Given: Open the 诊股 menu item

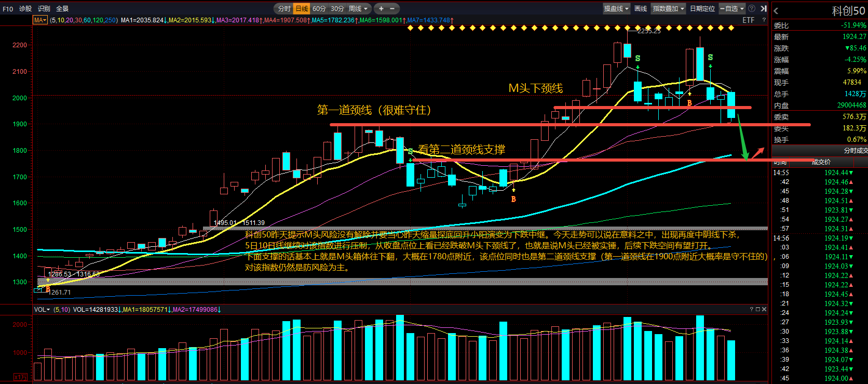Looking at the screenshot, I should tap(25, 8).
